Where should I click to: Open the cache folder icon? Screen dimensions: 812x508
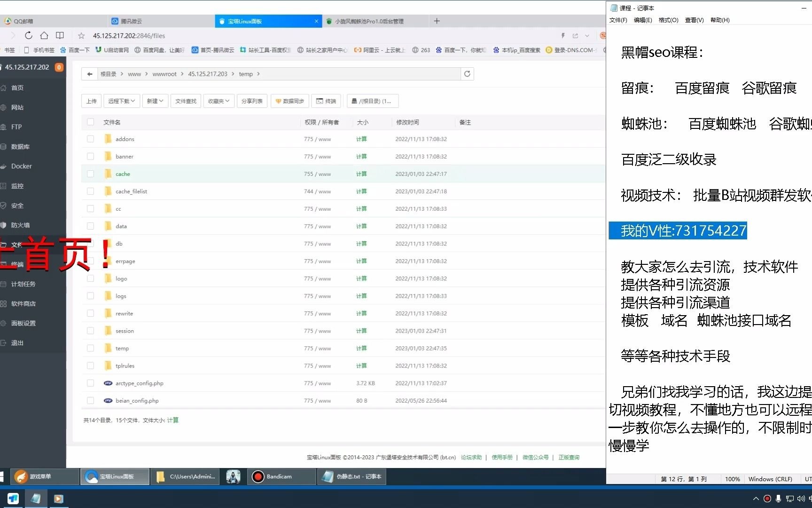[108, 174]
